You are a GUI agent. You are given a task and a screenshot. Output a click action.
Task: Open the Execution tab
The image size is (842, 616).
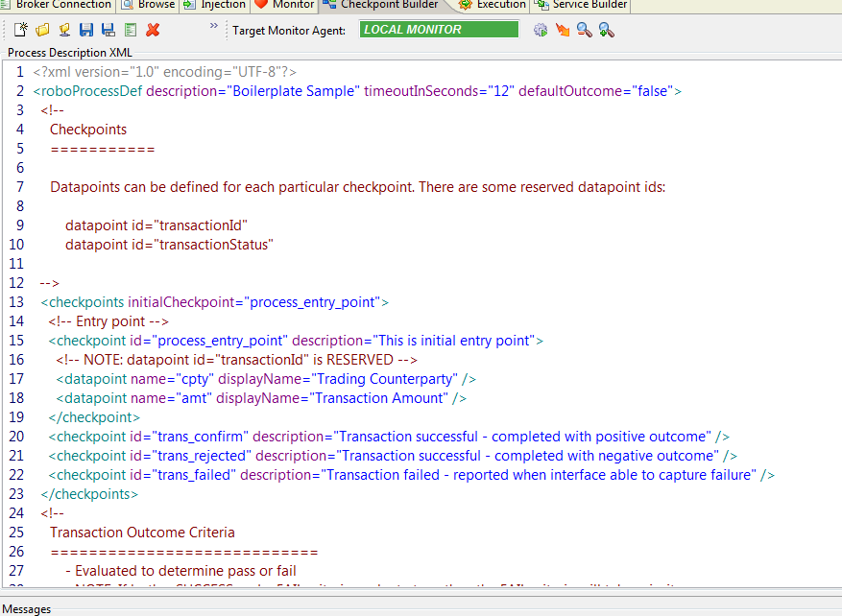pyautogui.click(x=493, y=5)
